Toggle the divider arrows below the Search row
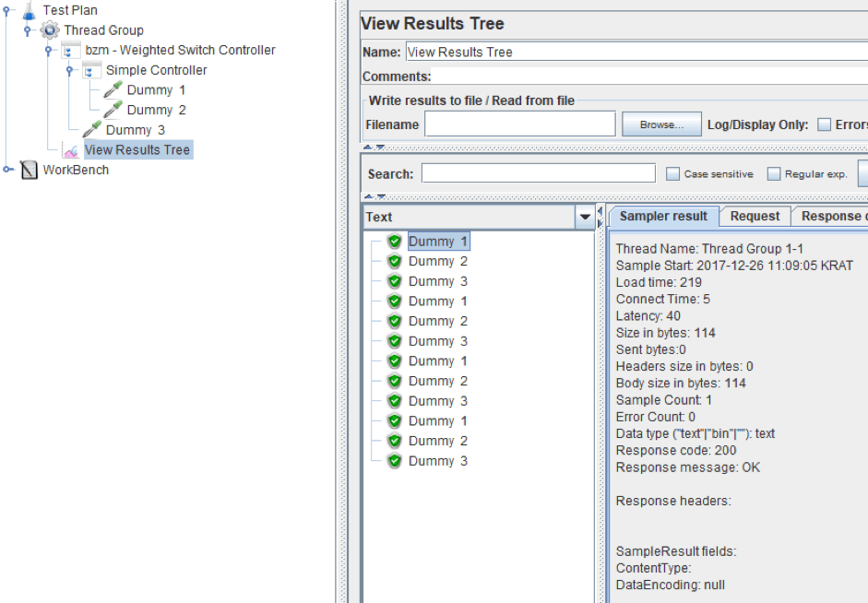This screenshot has height=603, width=868. [x=374, y=196]
